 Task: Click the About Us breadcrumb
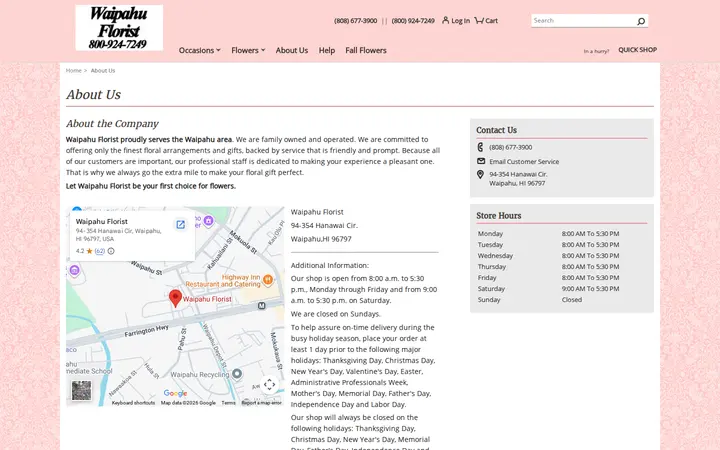(103, 71)
